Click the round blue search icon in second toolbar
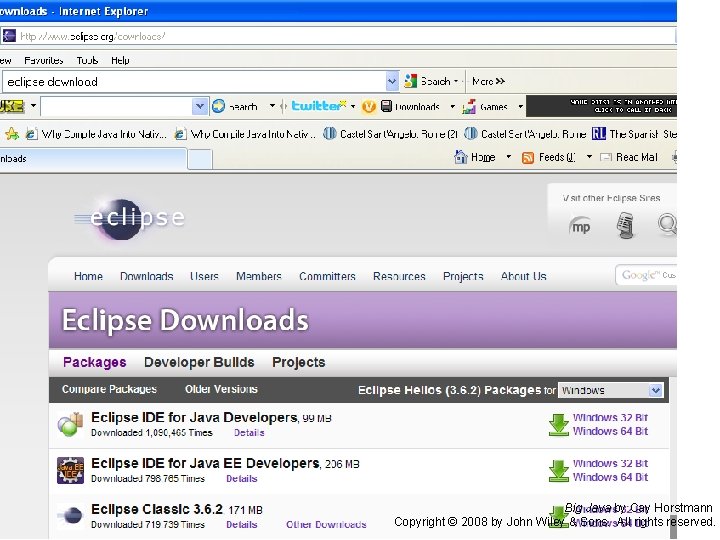Viewport: 720px width, 540px height. coord(219,106)
